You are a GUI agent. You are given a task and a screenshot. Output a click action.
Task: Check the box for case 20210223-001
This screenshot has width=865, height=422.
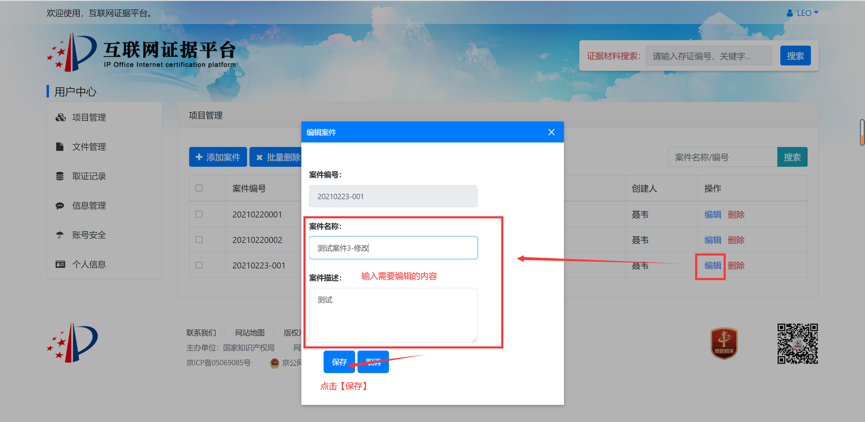click(199, 266)
